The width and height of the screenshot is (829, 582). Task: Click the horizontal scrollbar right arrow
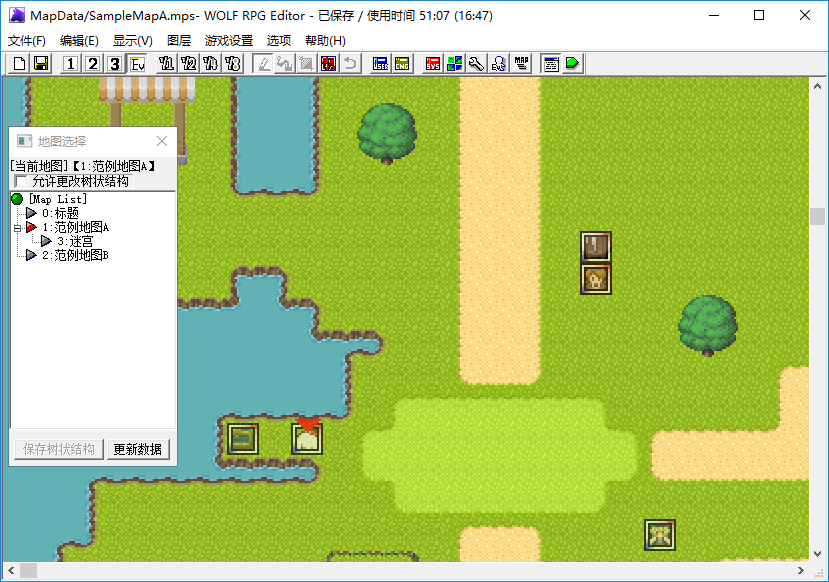click(800, 571)
